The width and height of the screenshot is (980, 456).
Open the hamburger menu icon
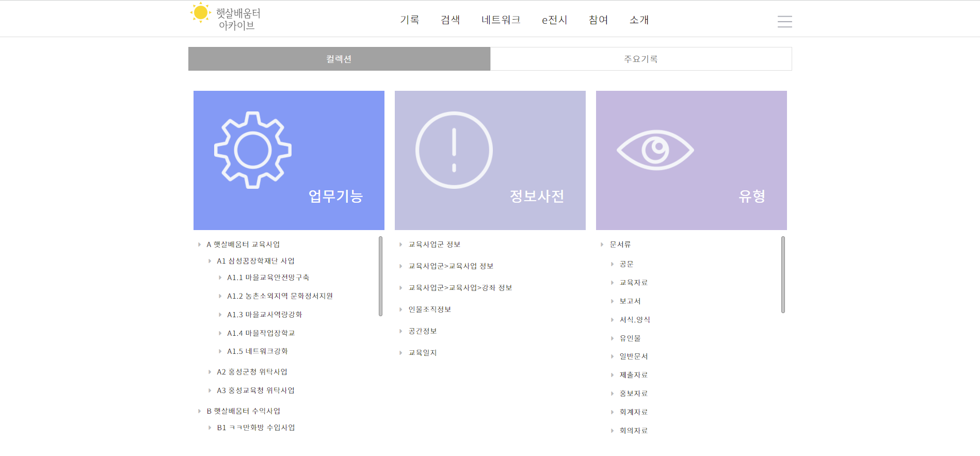[784, 21]
